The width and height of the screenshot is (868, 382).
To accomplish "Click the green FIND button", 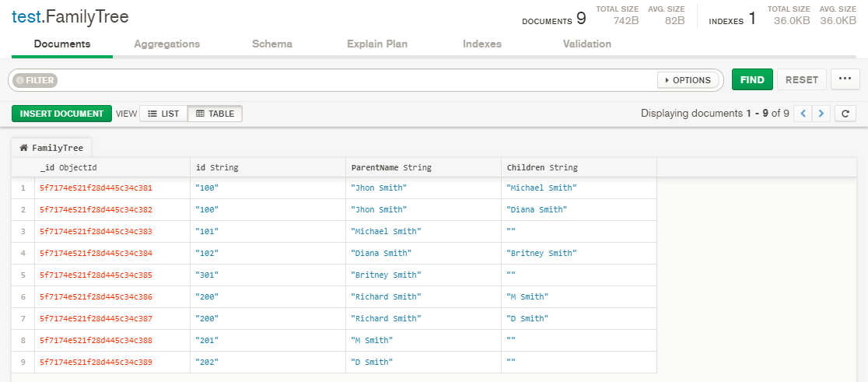I will 751,79.
